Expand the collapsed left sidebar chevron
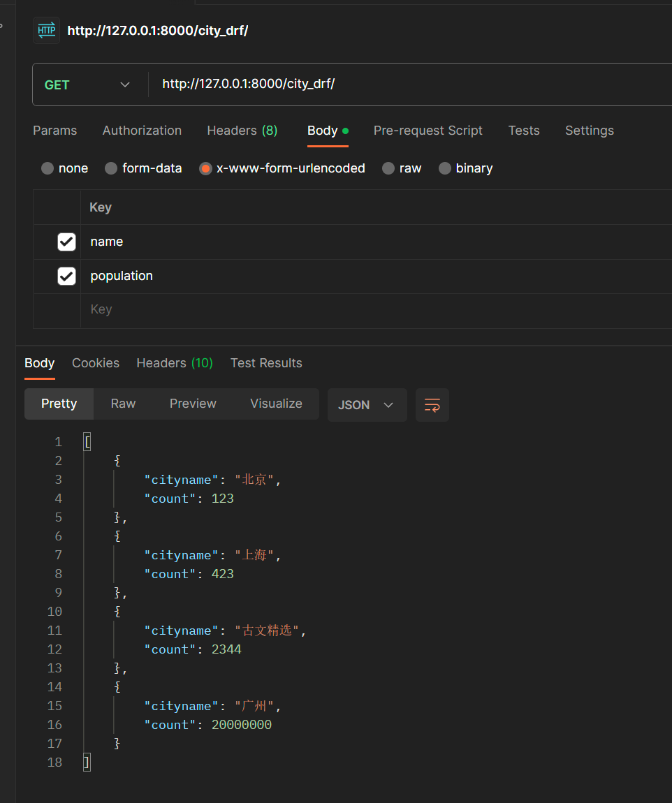Image resolution: width=672 pixels, height=803 pixels. tap(3, 28)
